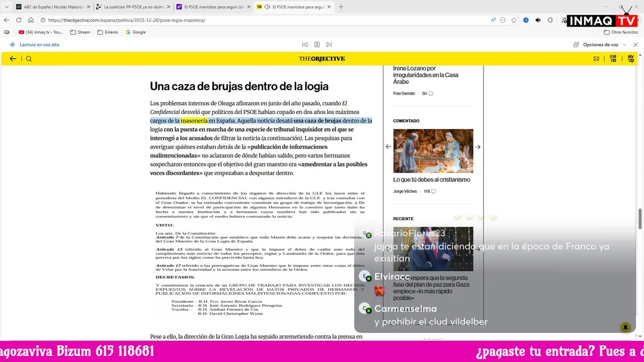Show the next item in the Comentado carousel

click(x=478, y=147)
